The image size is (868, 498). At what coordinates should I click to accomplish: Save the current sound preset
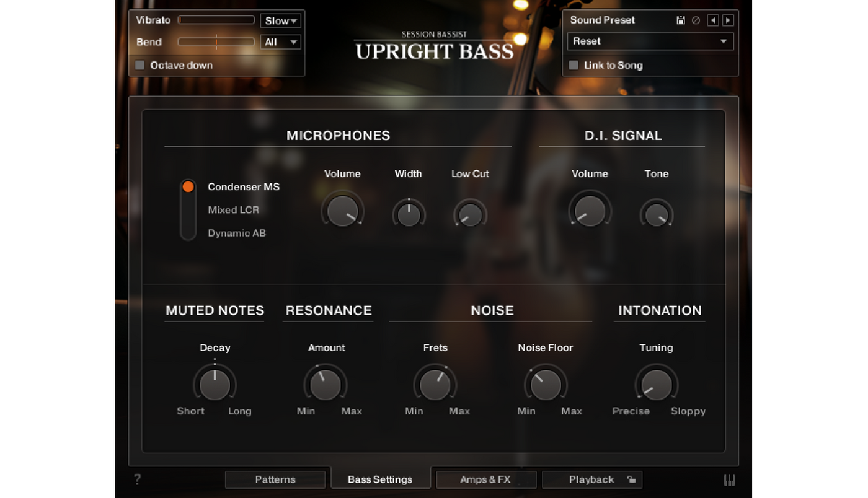[680, 20]
